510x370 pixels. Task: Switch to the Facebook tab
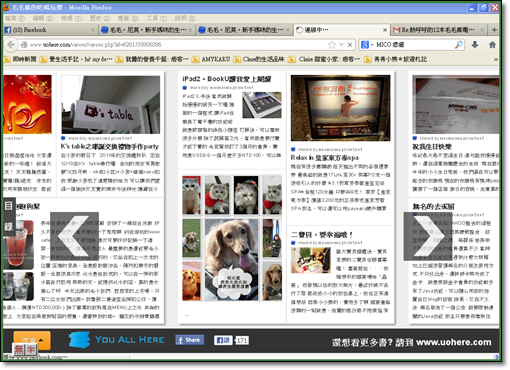[50, 30]
